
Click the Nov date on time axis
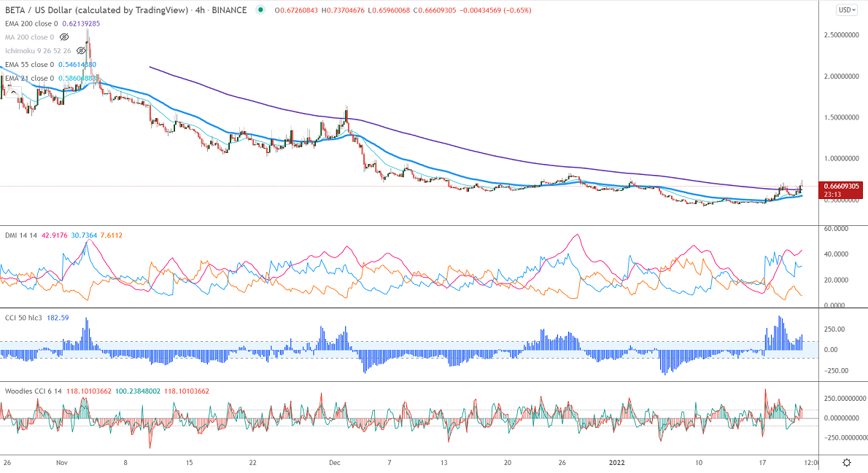coord(61,463)
